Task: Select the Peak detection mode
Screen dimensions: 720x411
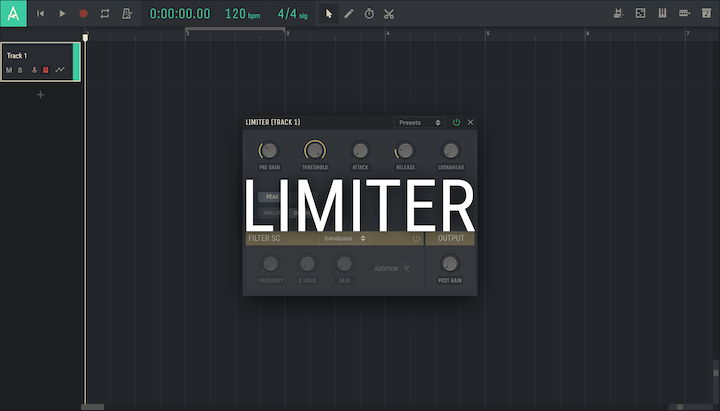Action: pos(272,197)
